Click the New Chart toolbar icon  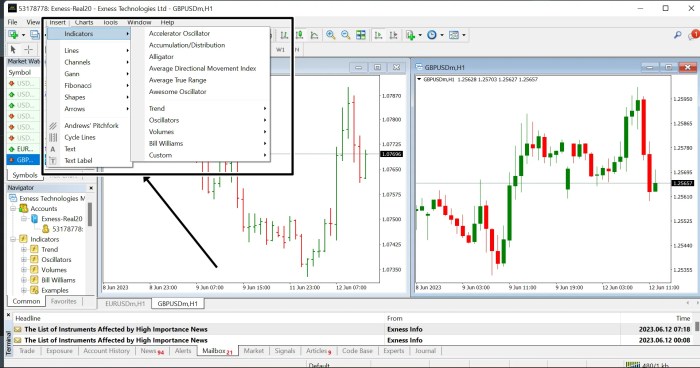13,35
